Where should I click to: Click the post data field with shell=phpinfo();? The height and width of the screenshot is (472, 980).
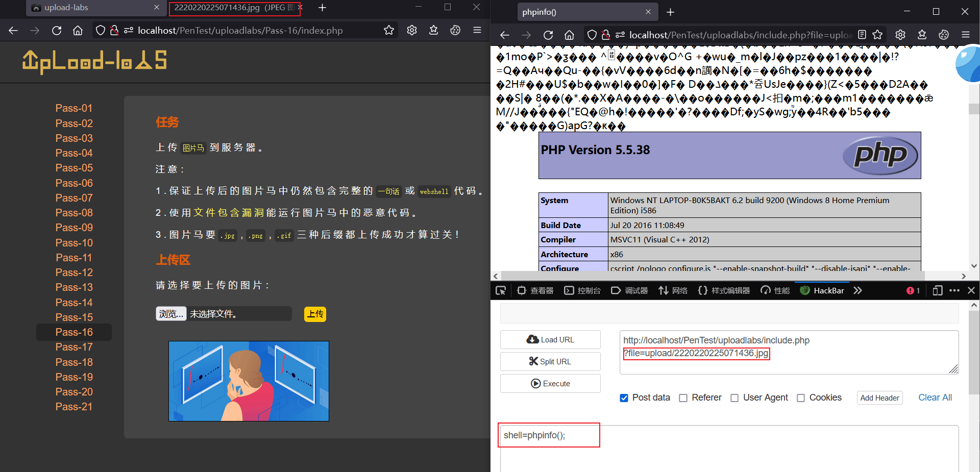(x=729, y=448)
